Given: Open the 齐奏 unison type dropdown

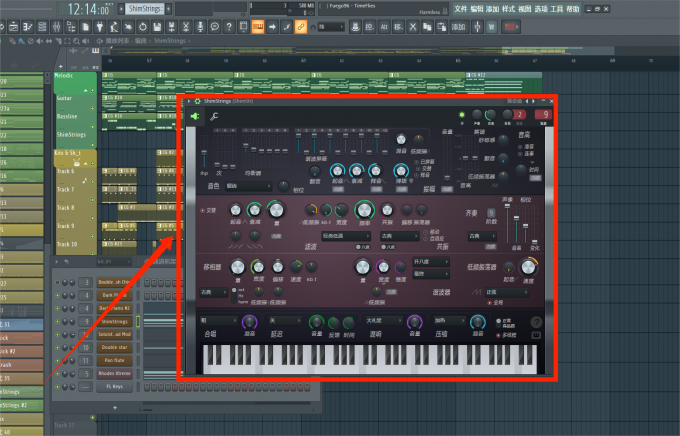Looking at the screenshot, I should pyautogui.click(x=482, y=236).
